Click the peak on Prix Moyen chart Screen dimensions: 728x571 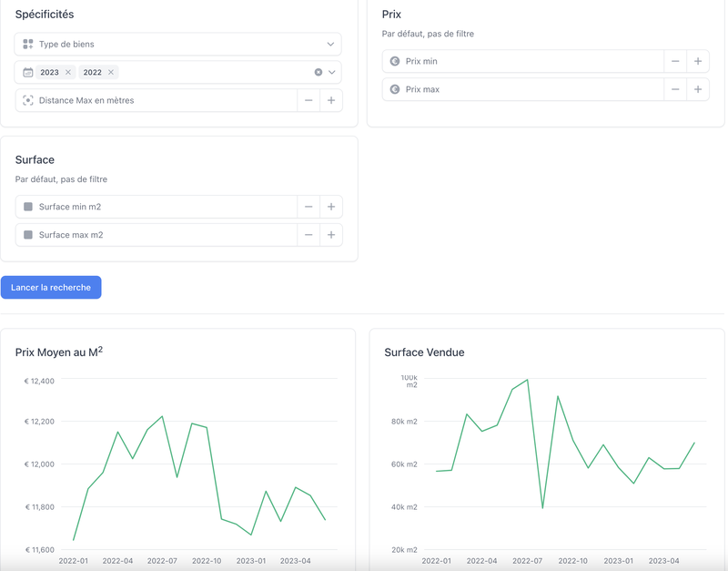[162, 416]
